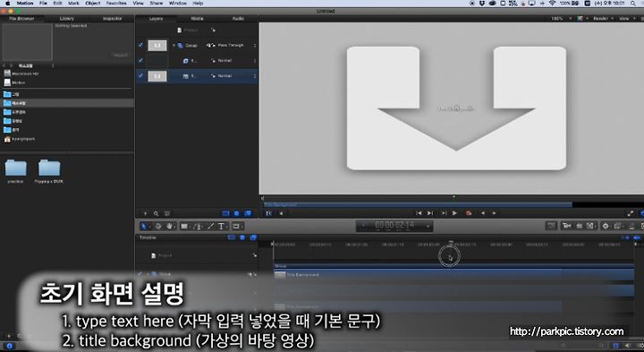Activate the Text (T) tool
Screen dimensions: 644x352
pyautogui.click(x=222, y=227)
